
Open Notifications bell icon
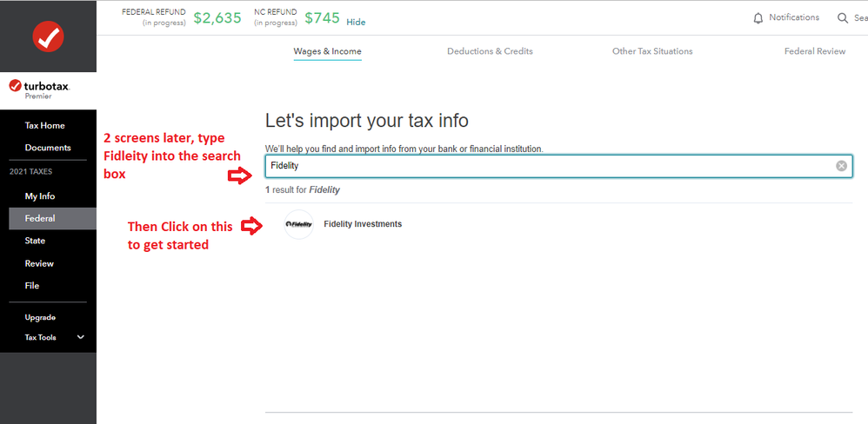pos(758,18)
